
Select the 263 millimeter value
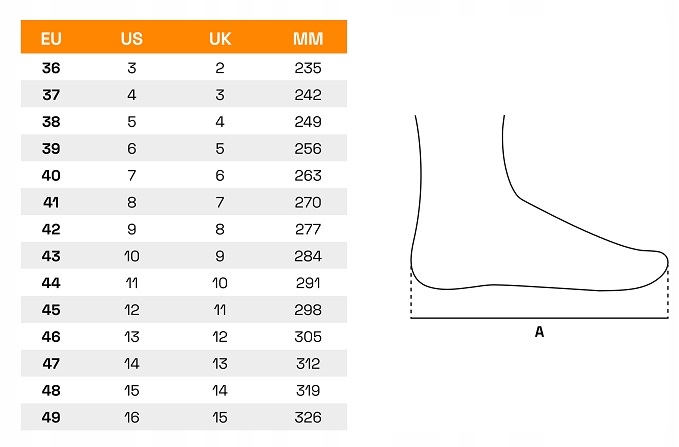tap(308, 175)
